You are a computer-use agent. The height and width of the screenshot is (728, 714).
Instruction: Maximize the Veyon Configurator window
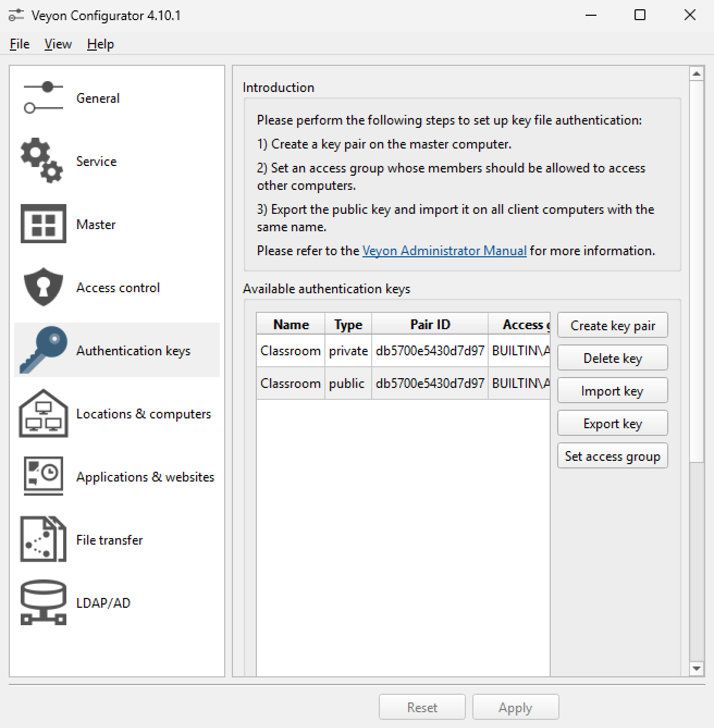point(640,15)
